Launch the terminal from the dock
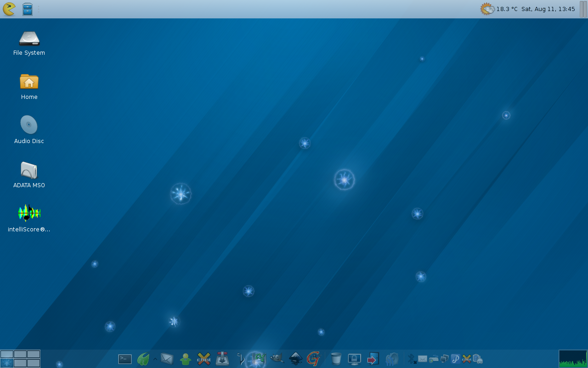The height and width of the screenshot is (368, 588). pyautogui.click(x=125, y=359)
